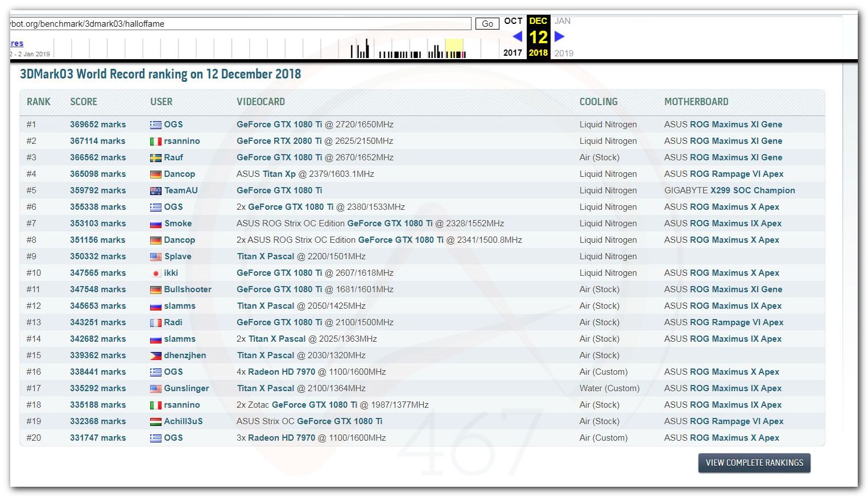The width and height of the screenshot is (868, 497).
Task: Click the 3DMark03 World Record ranking heading
Action: point(160,74)
